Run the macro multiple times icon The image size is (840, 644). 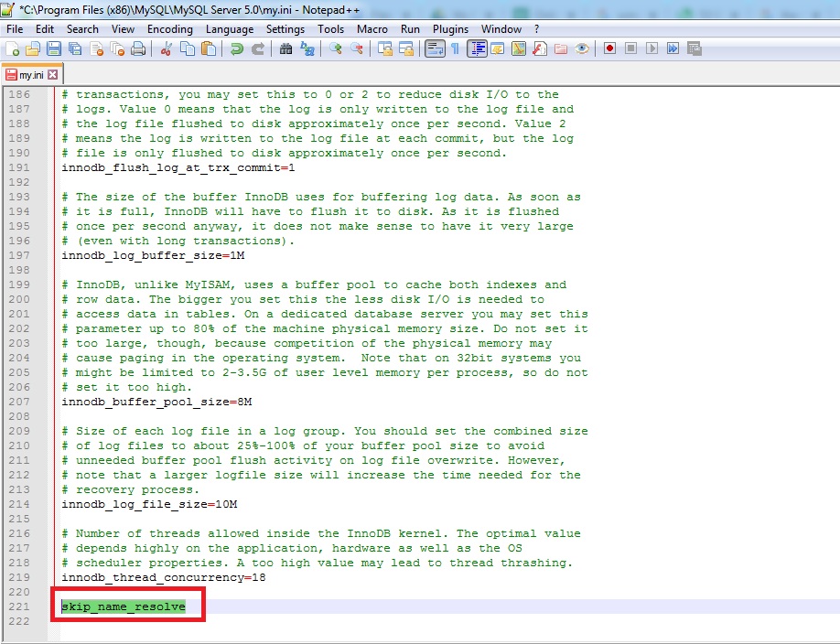click(x=673, y=48)
